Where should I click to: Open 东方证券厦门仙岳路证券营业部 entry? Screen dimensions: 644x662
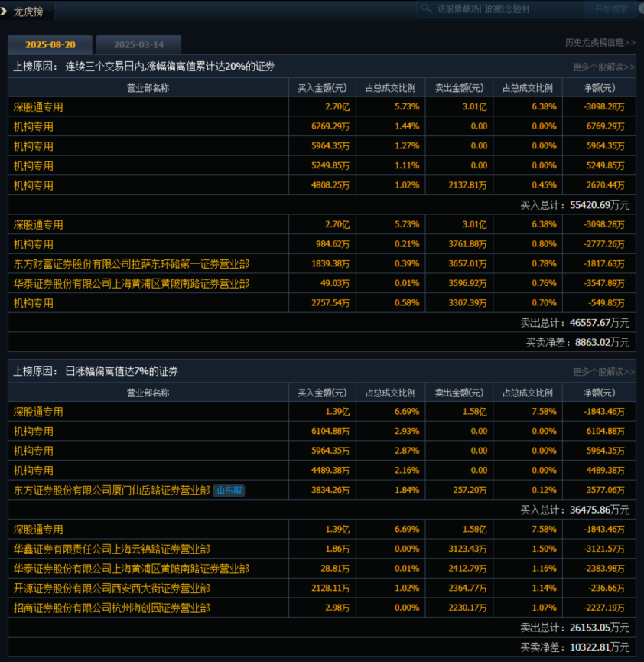pos(112,491)
